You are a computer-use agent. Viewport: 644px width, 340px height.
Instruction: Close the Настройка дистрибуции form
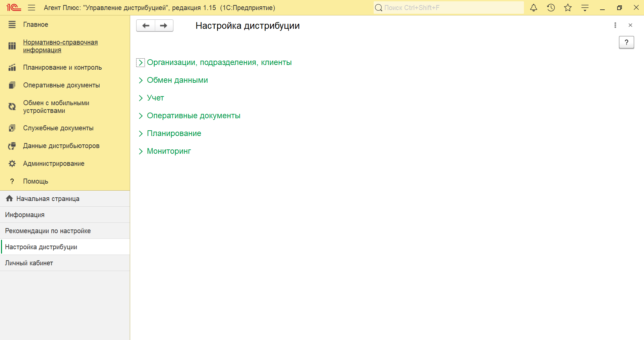tap(630, 25)
